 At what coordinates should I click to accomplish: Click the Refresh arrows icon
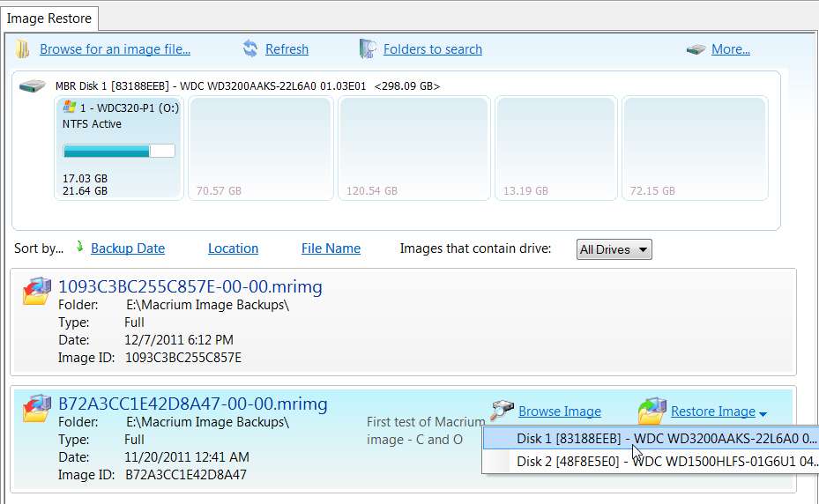(x=250, y=48)
